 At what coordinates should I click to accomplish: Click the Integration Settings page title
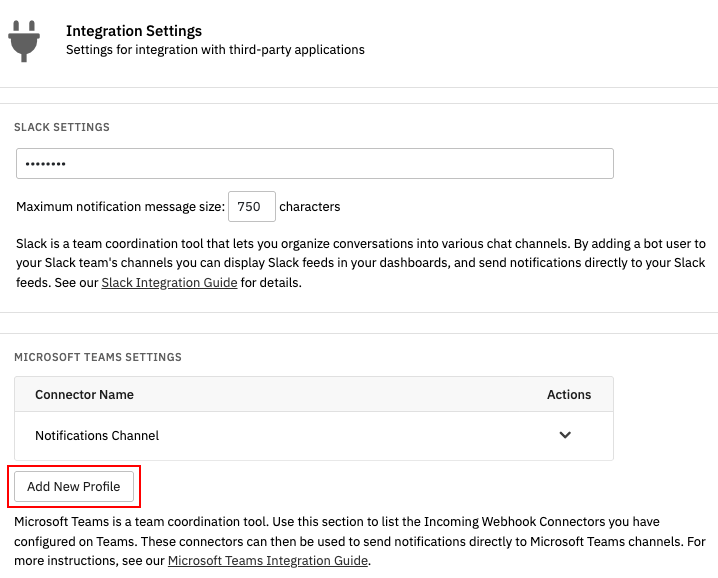(134, 31)
